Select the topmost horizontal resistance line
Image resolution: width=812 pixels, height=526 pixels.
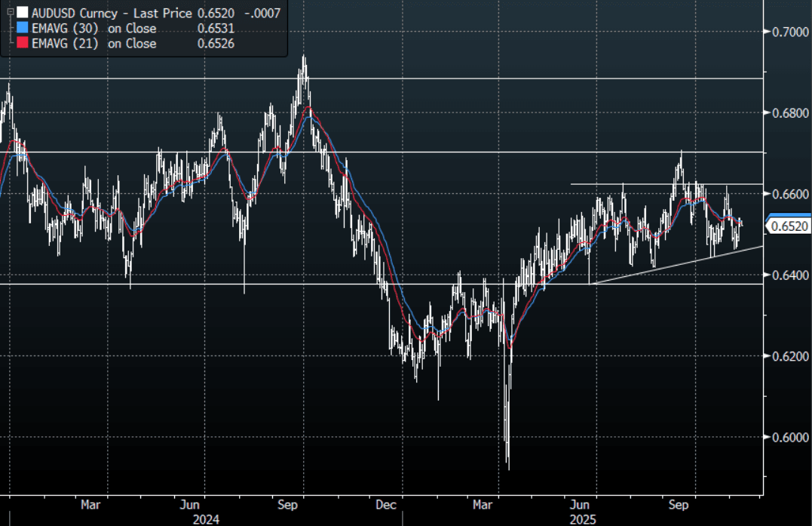[377, 78]
